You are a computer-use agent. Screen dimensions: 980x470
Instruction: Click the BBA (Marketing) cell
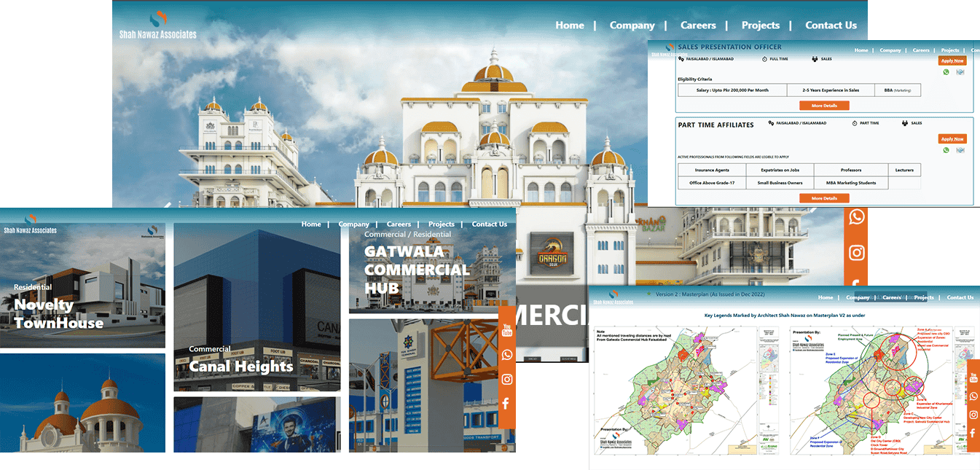898,90
